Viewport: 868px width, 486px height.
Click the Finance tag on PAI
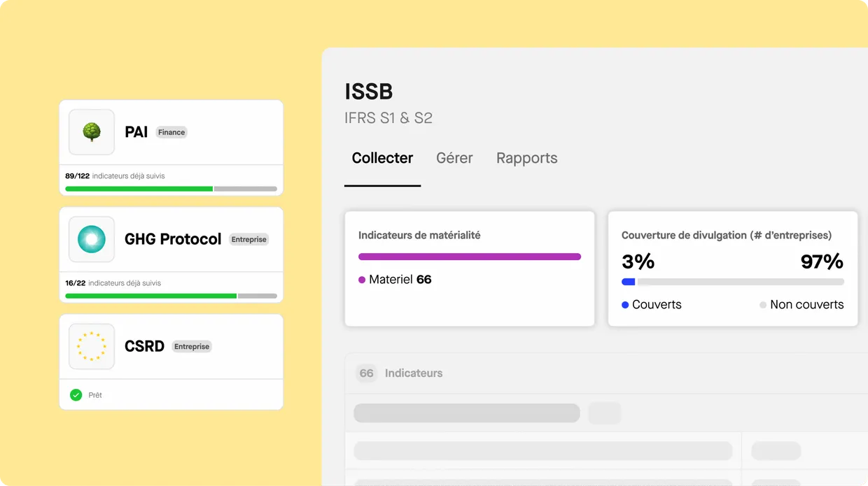171,132
